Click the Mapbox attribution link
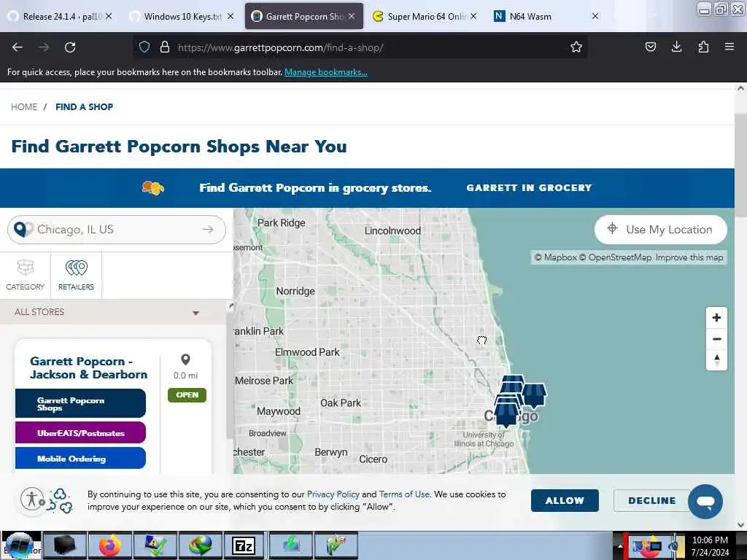The image size is (747, 560). tap(555, 257)
